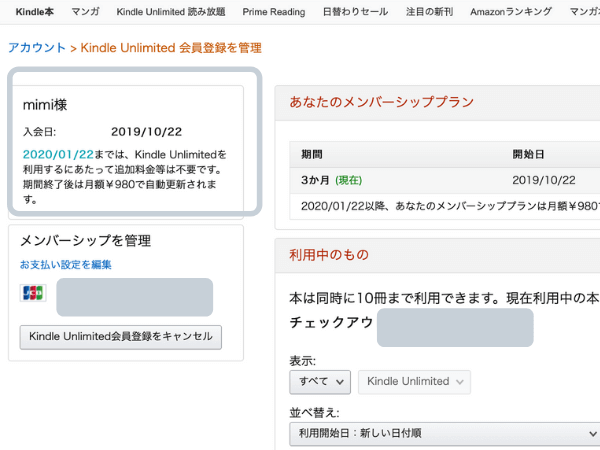Viewport: 600px width, 450px height.
Task: Open the Kindle Unlimited filter dropdown
Action: (414, 382)
